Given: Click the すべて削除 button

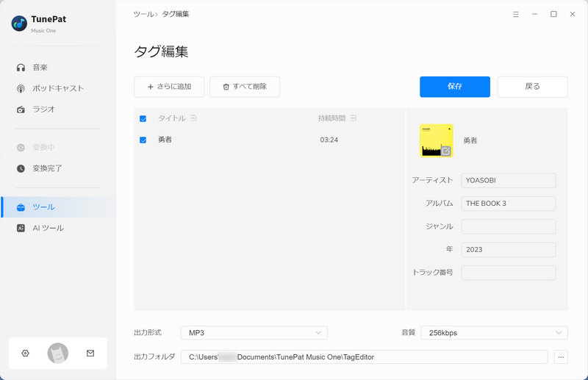Looking at the screenshot, I should pos(245,87).
